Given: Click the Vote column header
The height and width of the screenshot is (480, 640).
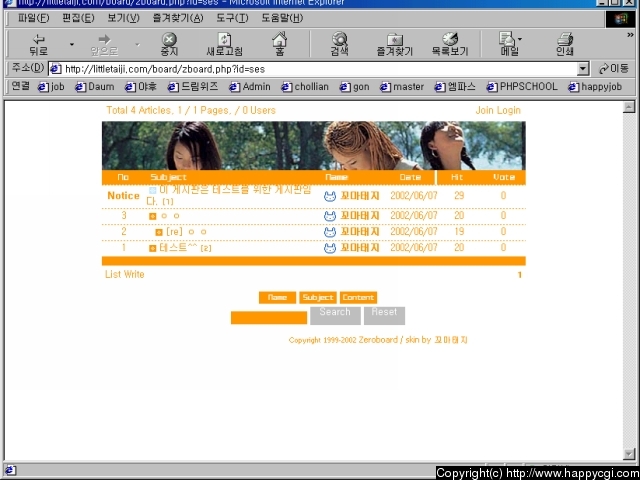Looking at the screenshot, I should coord(504,177).
